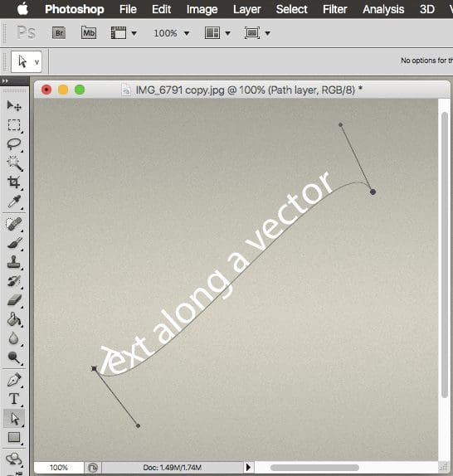Select the Dodge tool

pos(14,357)
